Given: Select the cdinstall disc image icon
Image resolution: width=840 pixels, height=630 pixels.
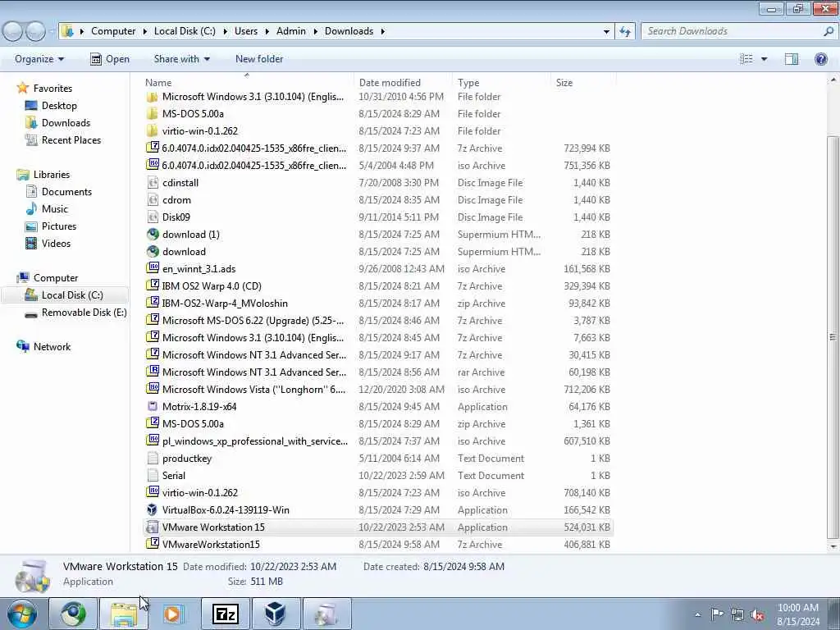Looking at the screenshot, I should click(152, 182).
